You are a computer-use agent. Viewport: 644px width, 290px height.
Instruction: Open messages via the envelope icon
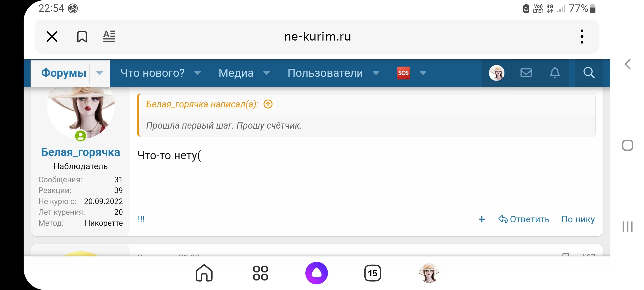pyautogui.click(x=526, y=73)
